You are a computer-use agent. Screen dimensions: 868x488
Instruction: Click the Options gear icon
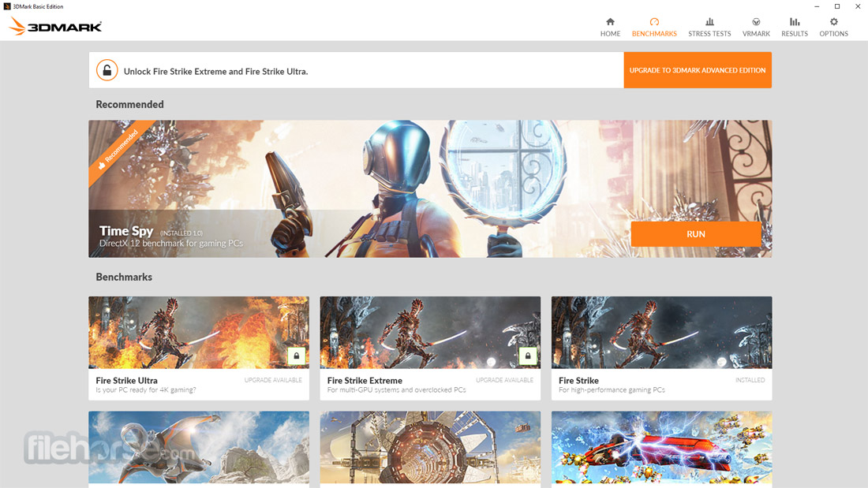pyautogui.click(x=834, y=22)
